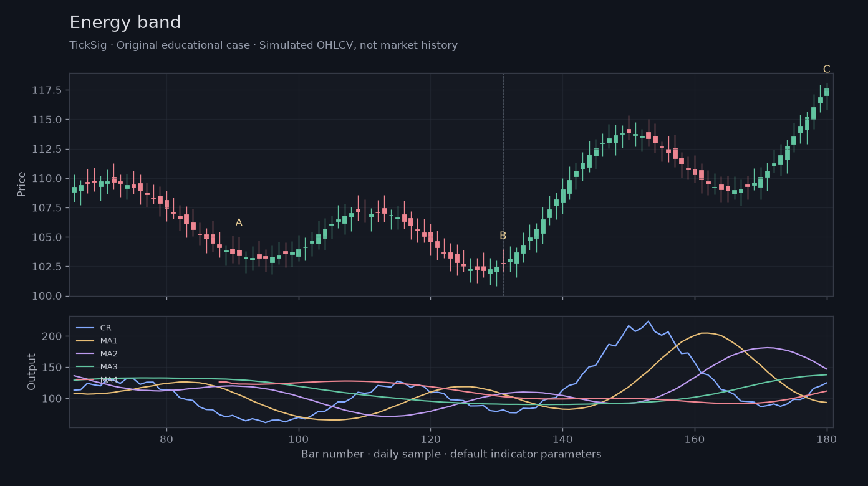
Task: Click the 112.5 price axis tick
Action: click(x=47, y=149)
